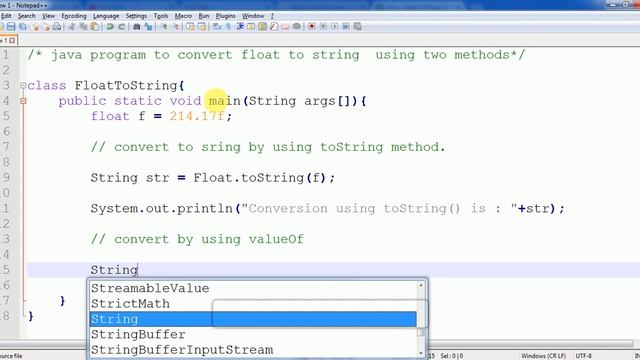The width and height of the screenshot is (640, 360).
Task: Click the Save file toolbar icon
Action: tap(11, 27)
